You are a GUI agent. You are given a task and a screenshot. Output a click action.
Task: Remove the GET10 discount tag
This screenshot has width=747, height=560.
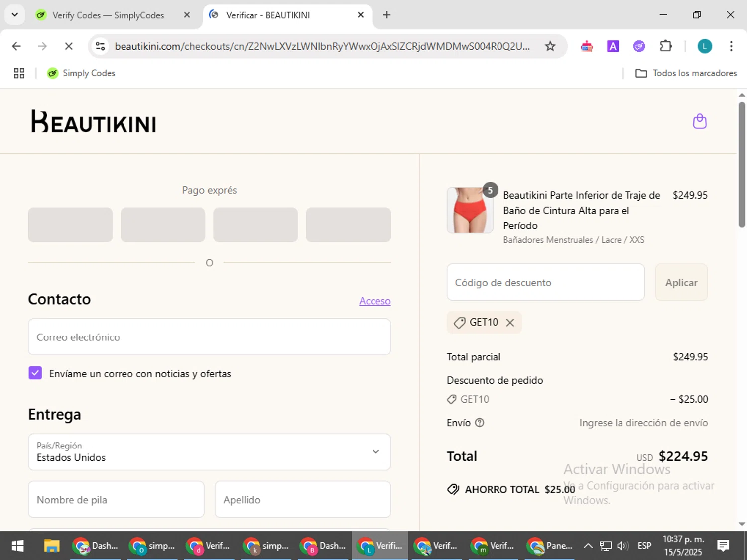coord(510,323)
